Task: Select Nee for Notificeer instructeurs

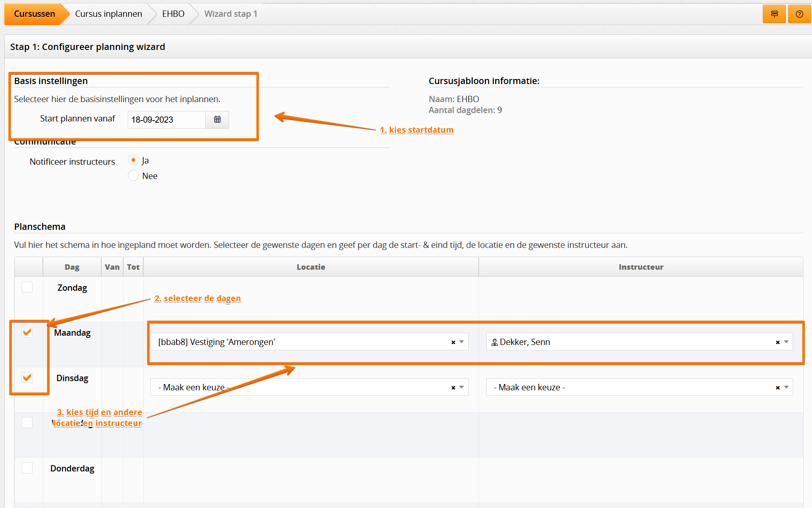Action: tap(133, 176)
